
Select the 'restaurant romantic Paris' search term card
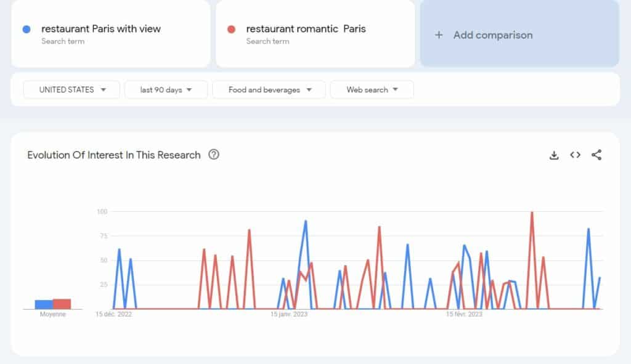[x=315, y=34]
